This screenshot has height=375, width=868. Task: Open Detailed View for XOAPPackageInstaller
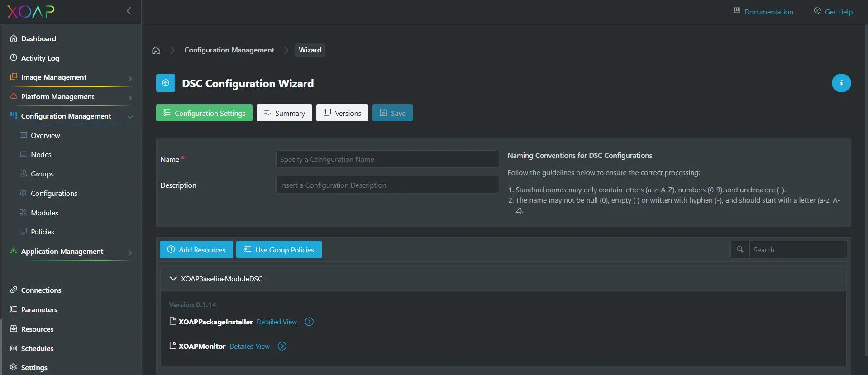pyautogui.click(x=277, y=322)
